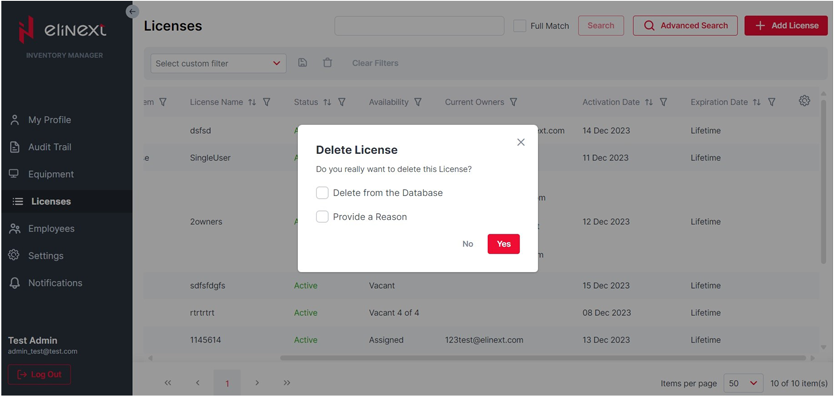Screen dimensions: 834x396
Task: Close the Delete License dialog
Action: tap(521, 142)
